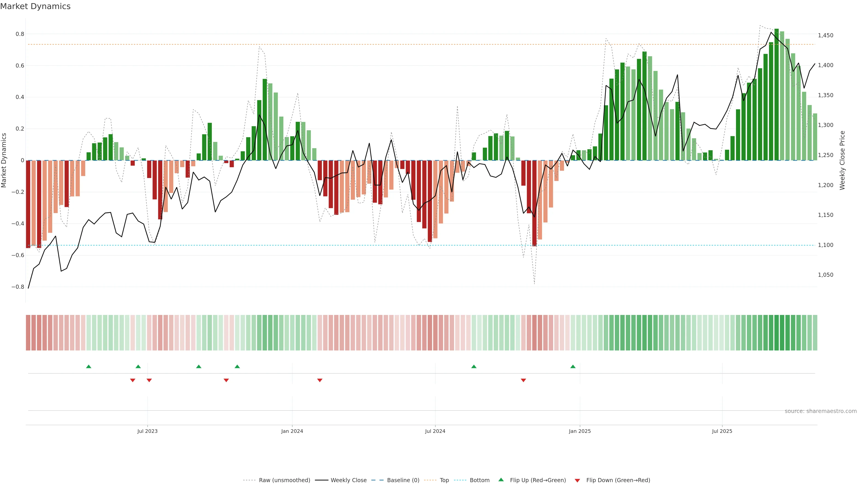Click the leftmost green flip-up triangle marker
Viewport: 868px width, 488px height.
click(x=89, y=366)
